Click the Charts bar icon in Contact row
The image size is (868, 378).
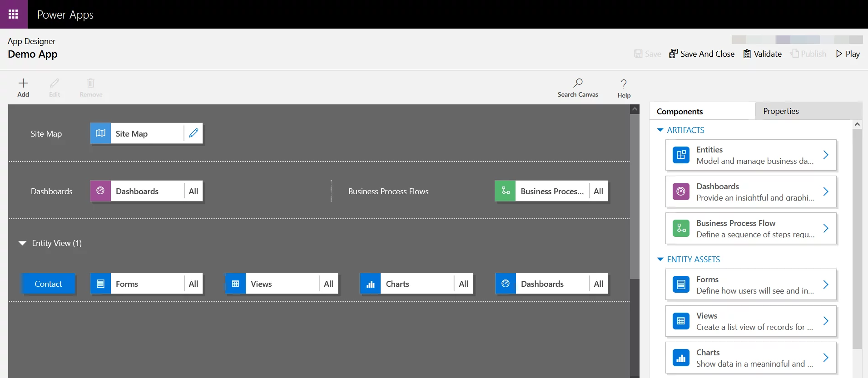pos(370,284)
